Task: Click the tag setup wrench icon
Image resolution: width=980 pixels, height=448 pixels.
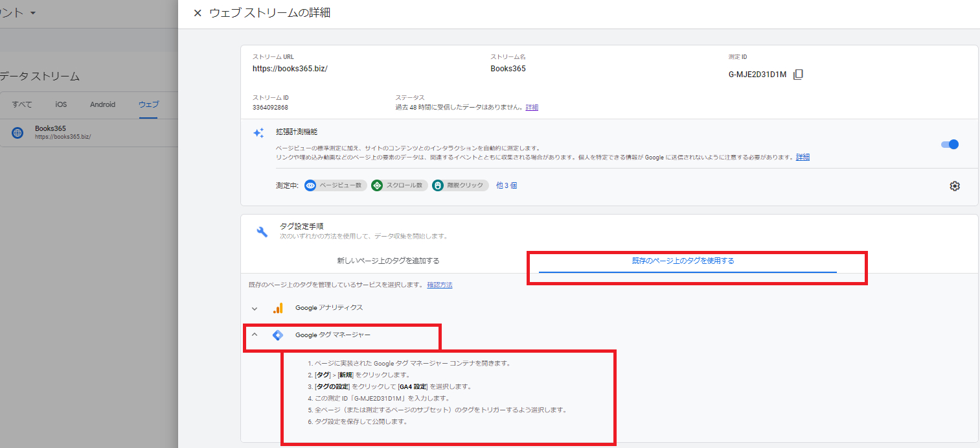Action: coord(262,231)
